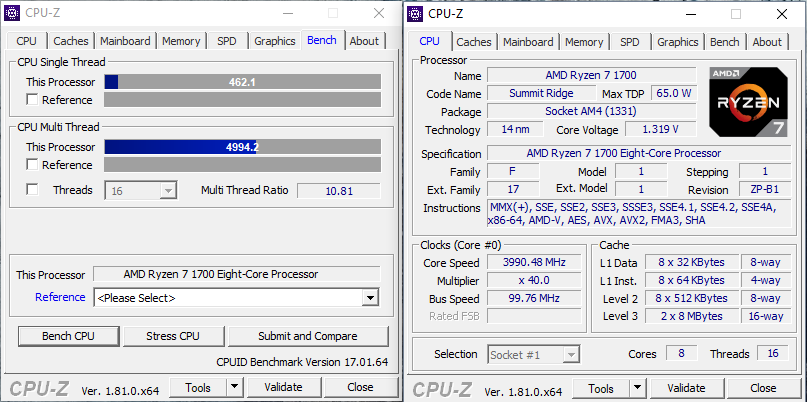This screenshot has width=807, height=402.
Task: Click This Processor name field in Bench tab
Action: (236, 274)
